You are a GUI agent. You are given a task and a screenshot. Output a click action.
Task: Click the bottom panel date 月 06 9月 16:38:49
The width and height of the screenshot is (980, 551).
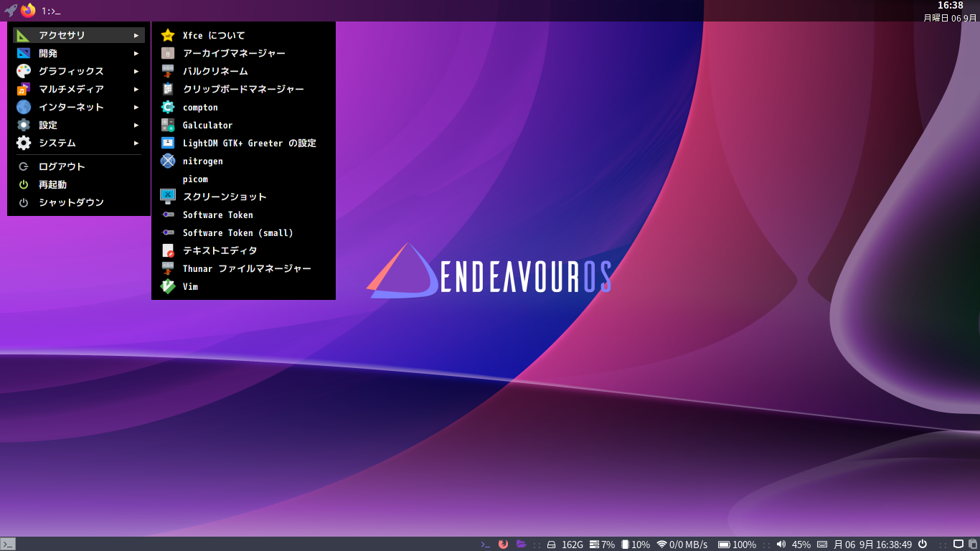(872, 545)
